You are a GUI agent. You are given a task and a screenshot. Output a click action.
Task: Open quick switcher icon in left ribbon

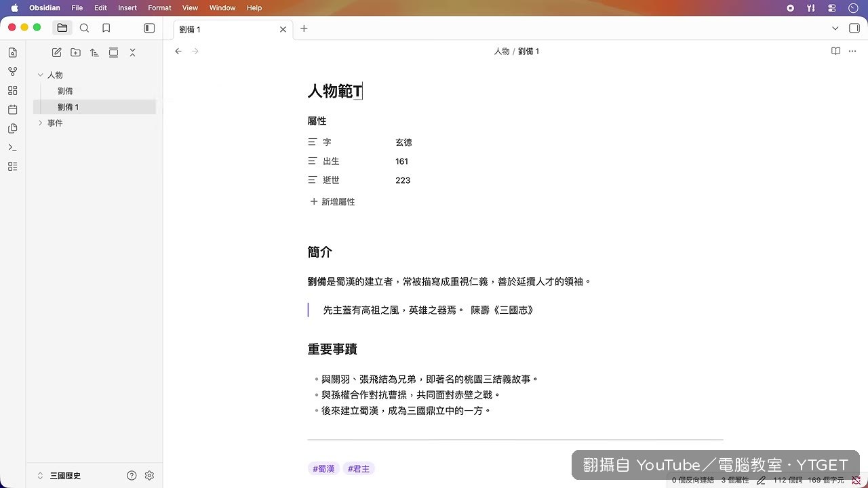(12, 52)
